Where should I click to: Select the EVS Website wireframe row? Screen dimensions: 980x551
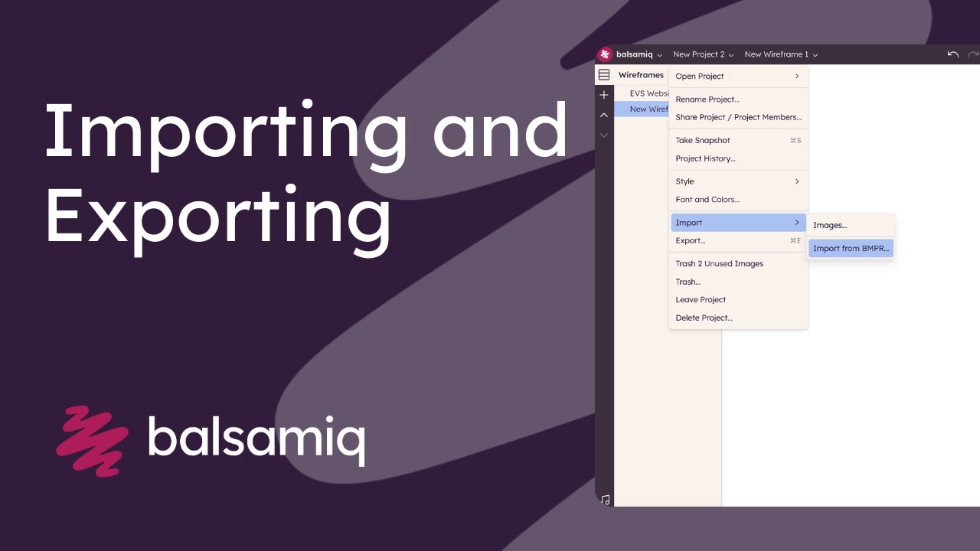[x=642, y=93]
